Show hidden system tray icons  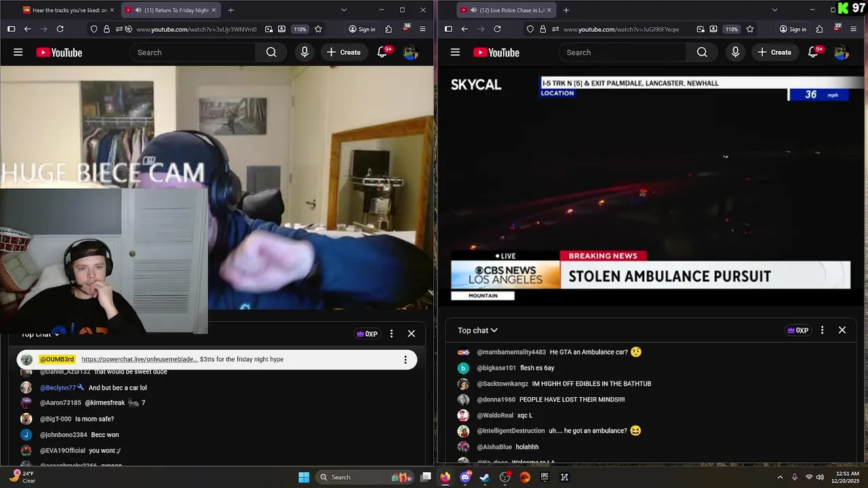point(780,477)
